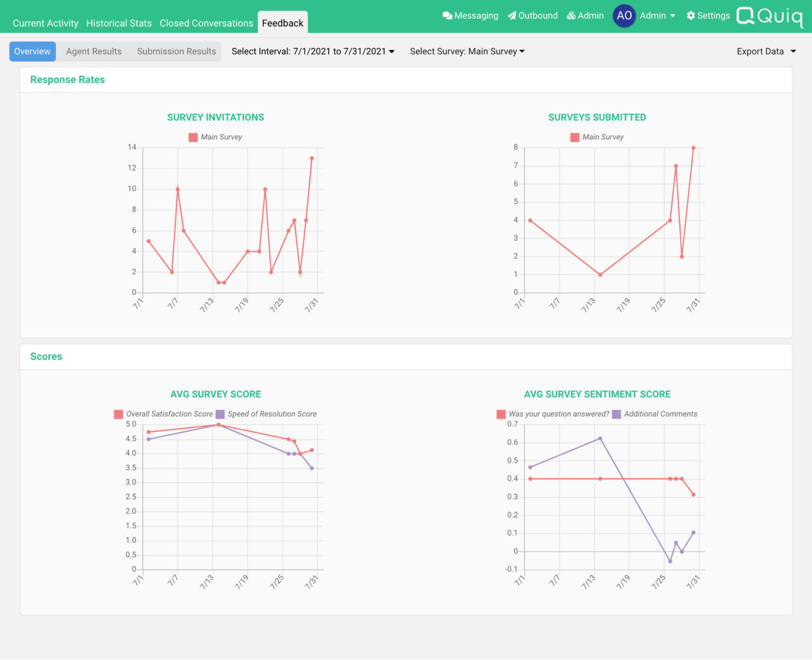Click the Scores section heading
This screenshot has width=812, height=660.
click(x=46, y=356)
